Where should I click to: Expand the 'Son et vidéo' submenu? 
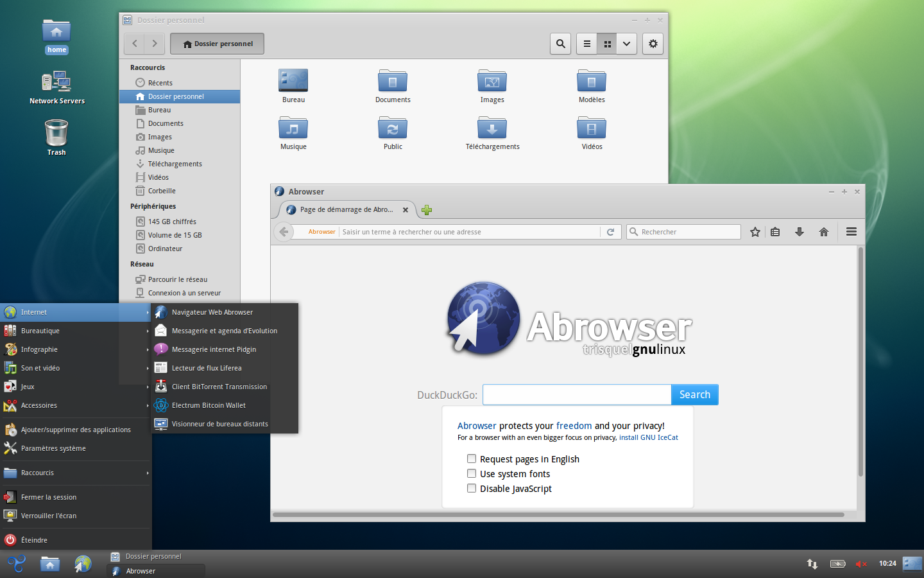coord(76,368)
